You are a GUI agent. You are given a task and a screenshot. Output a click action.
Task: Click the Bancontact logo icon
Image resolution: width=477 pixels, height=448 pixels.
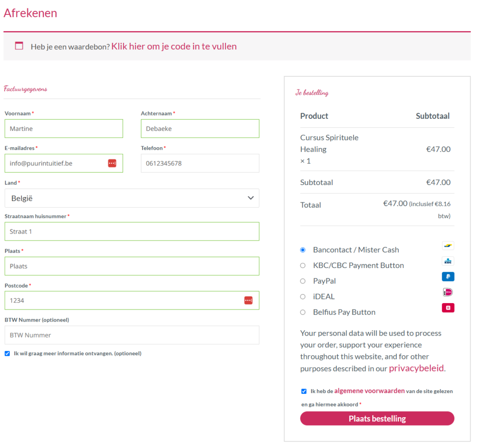tap(448, 246)
